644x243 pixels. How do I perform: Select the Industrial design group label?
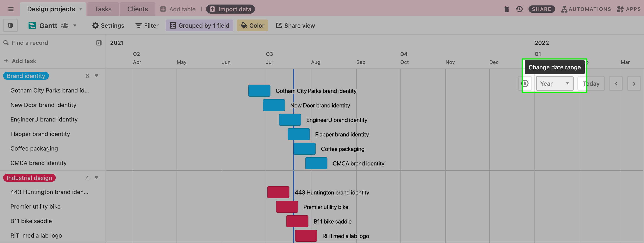29,178
